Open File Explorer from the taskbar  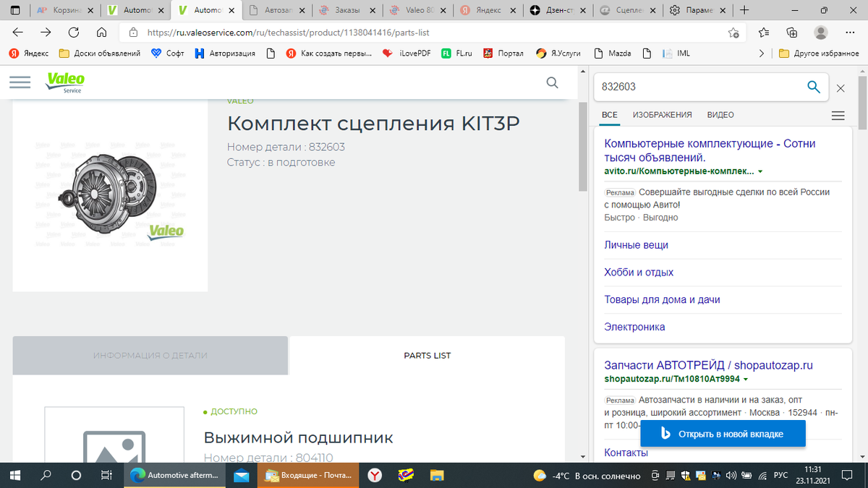coord(437,476)
